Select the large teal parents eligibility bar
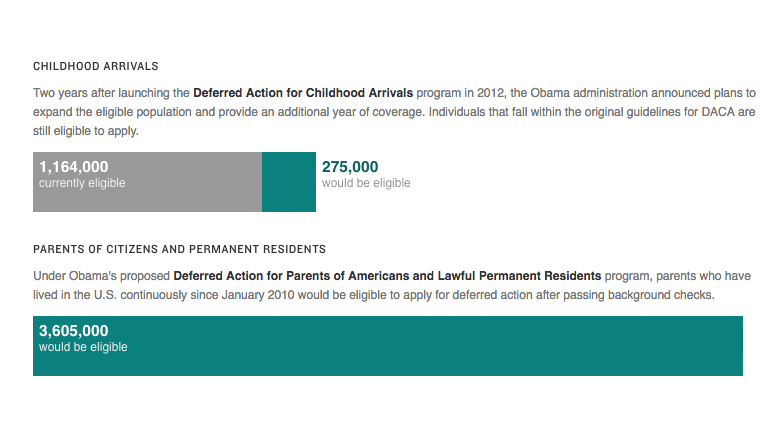766x431 pixels. pos(450,348)
